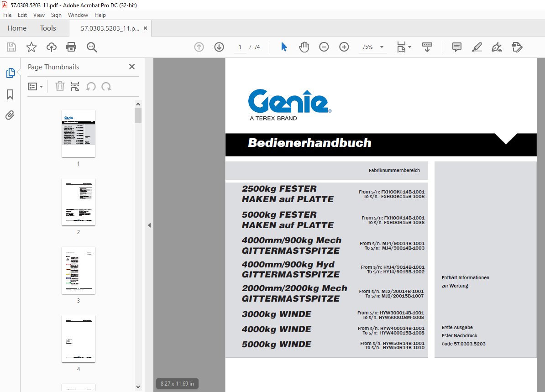
Task: Collapse navigation pane with left arrow
Action: coord(149,225)
